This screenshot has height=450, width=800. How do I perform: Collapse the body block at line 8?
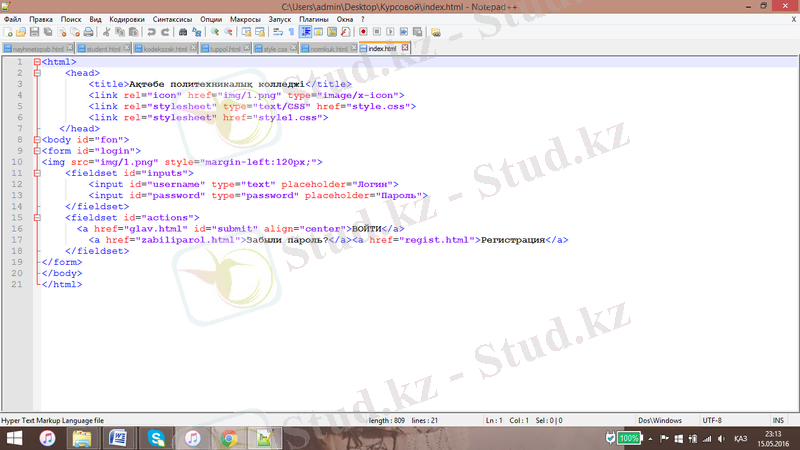pos(37,140)
